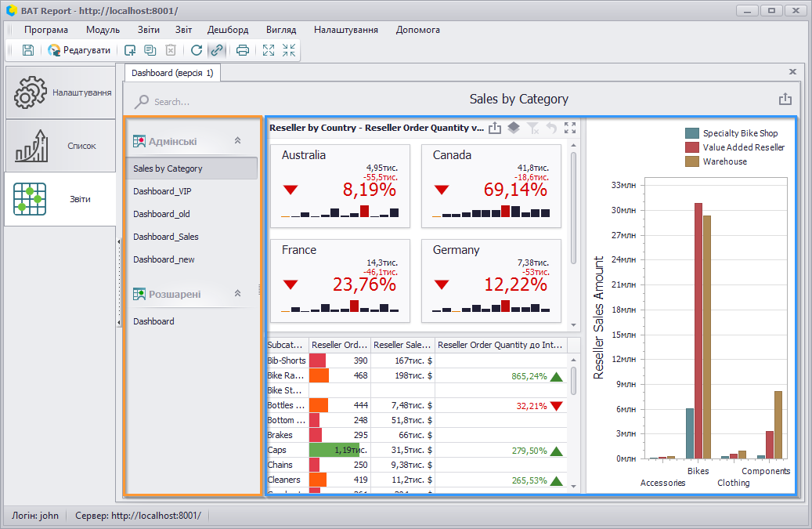
Task: Click the Редагувати button
Action: tap(79, 50)
